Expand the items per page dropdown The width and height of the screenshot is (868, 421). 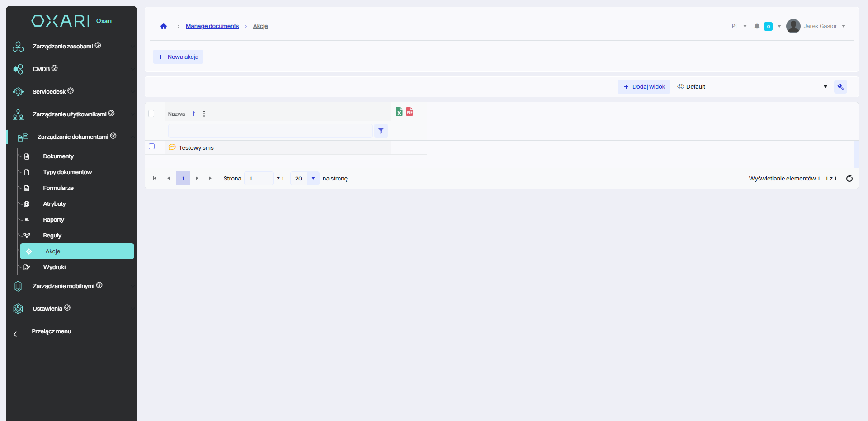coord(313,179)
